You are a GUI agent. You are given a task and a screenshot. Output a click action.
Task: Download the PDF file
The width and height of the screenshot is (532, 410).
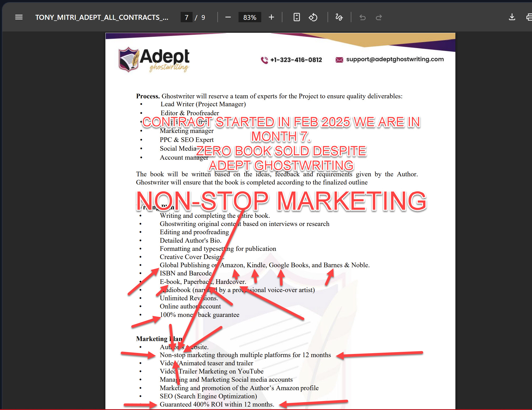pos(512,17)
